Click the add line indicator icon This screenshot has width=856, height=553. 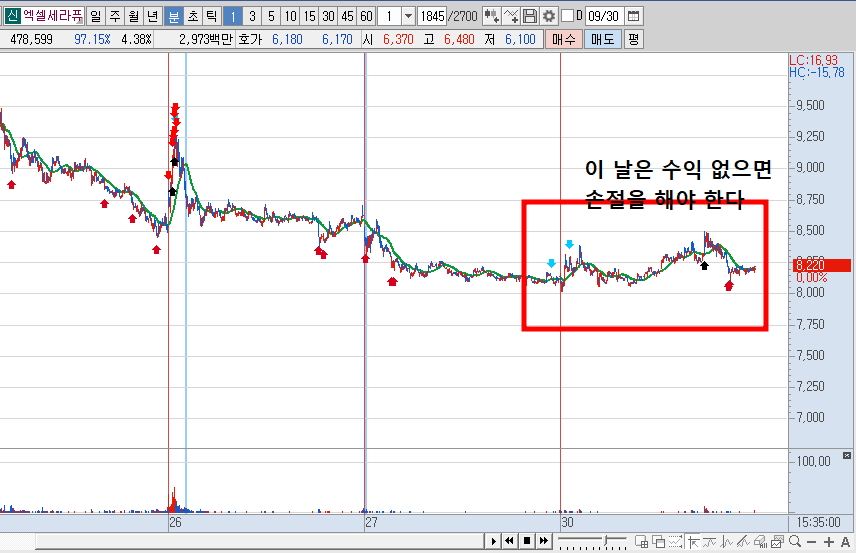coord(510,16)
